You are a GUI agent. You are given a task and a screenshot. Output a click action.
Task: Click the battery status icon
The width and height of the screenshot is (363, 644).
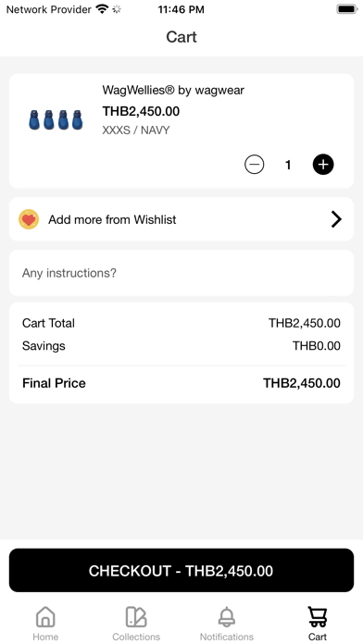pos(347,9)
